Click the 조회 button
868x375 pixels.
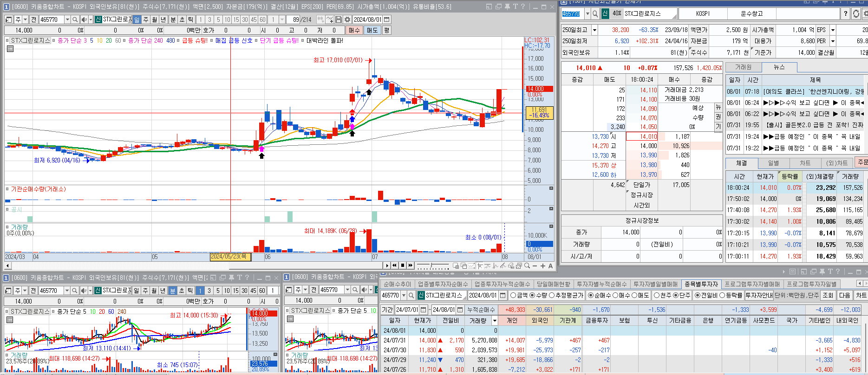point(828,295)
